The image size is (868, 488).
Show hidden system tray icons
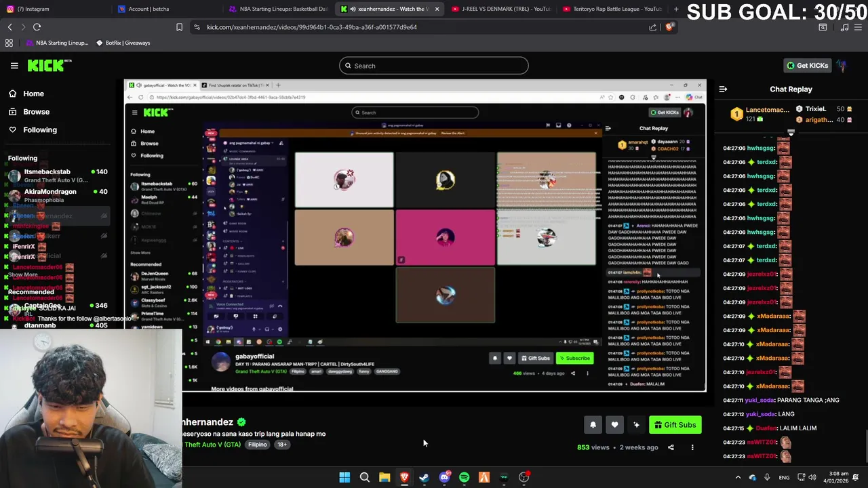[738, 477]
